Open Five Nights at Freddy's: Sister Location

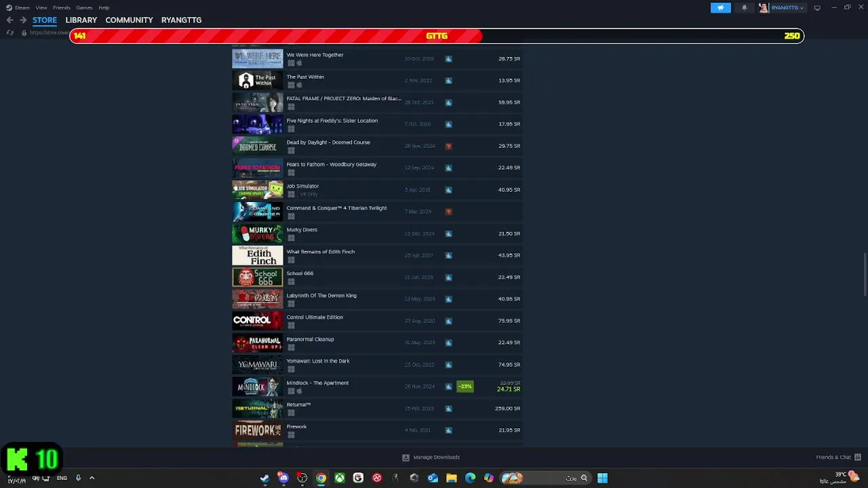click(332, 121)
